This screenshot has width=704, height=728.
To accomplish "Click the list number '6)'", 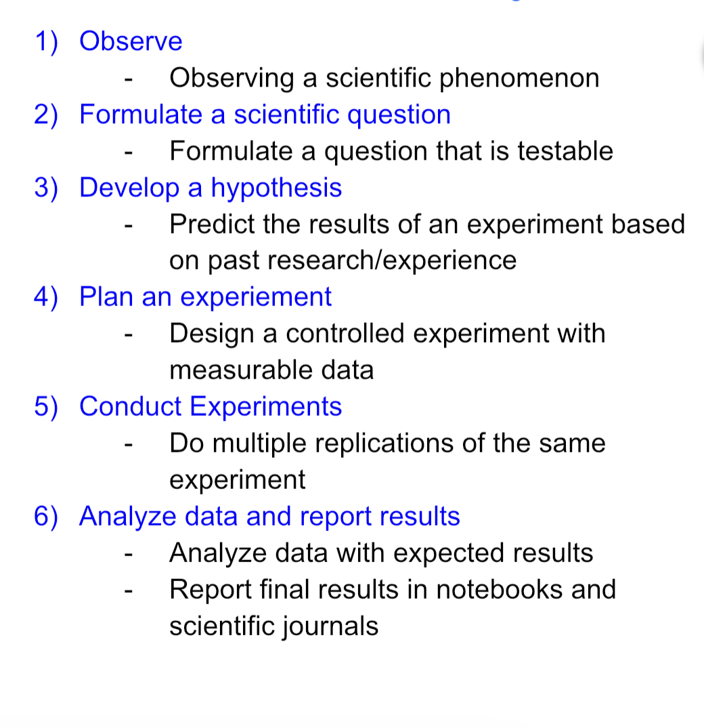I will 47,517.
